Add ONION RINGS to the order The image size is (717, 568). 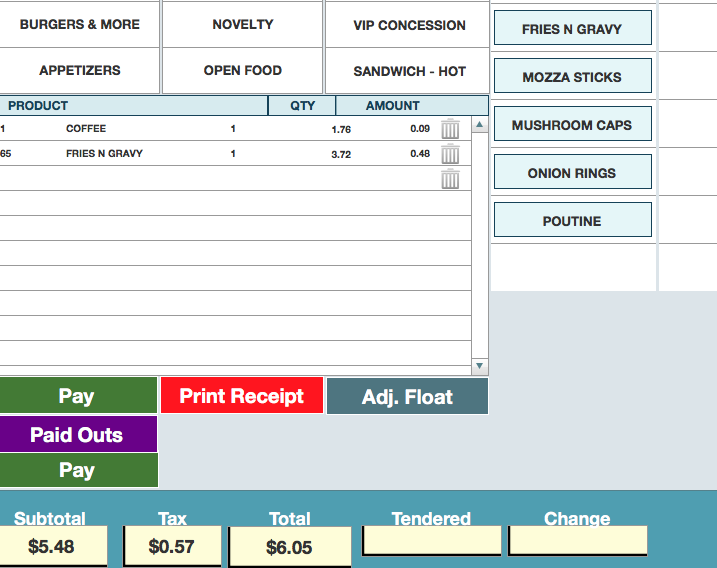[573, 172]
